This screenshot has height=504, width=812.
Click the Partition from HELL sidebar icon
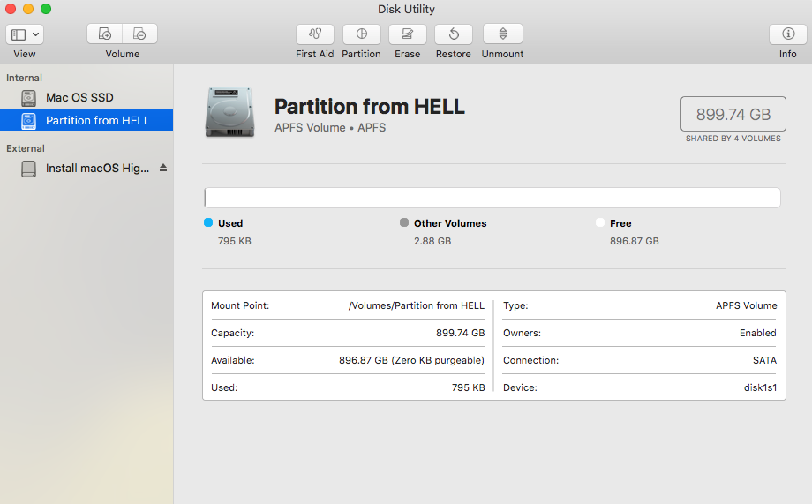click(x=28, y=121)
